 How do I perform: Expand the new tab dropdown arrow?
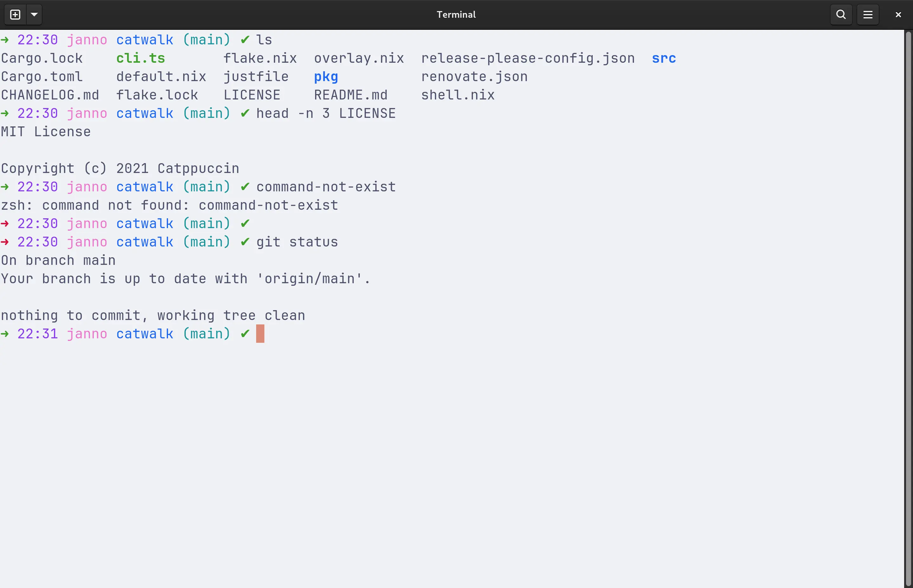(34, 15)
